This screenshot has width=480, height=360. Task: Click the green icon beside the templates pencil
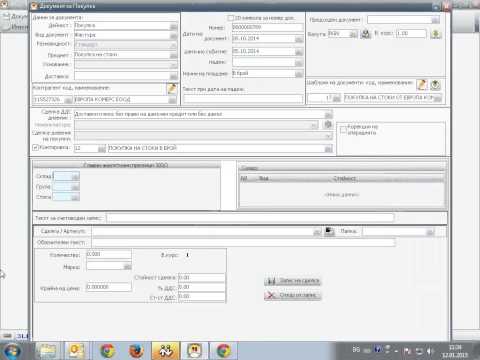[x=435, y=85]
